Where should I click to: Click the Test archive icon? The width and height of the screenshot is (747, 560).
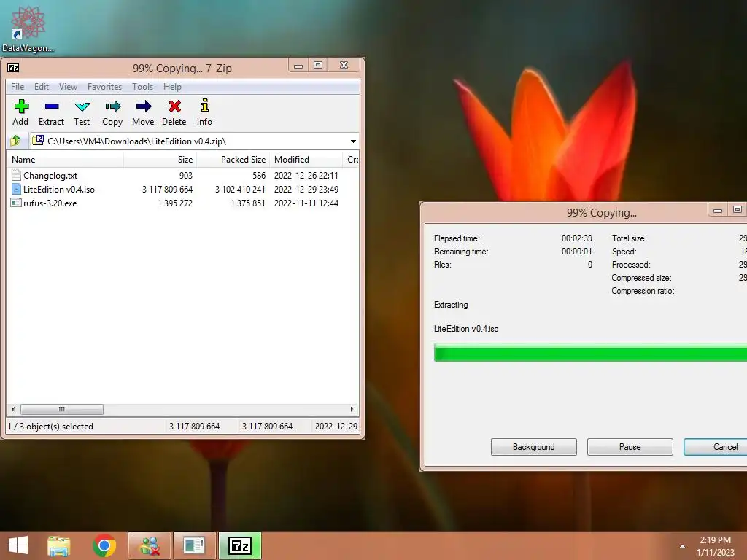click(x=82, y=106)
